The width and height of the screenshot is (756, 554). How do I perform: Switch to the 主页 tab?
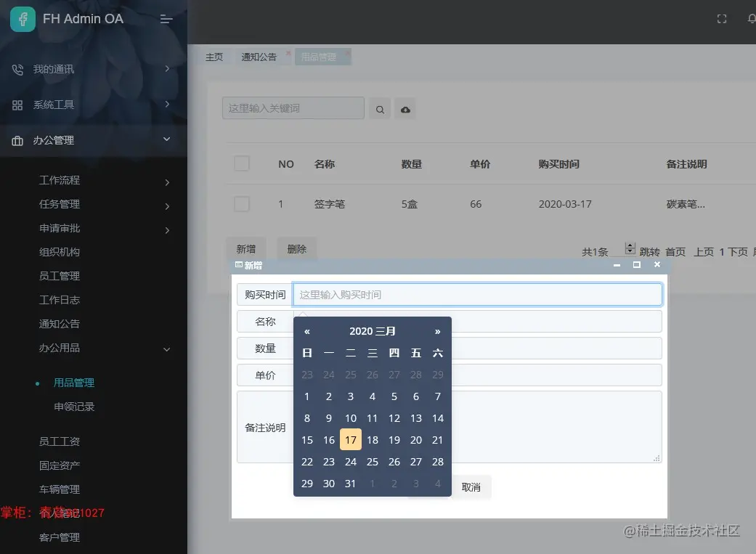[x=214, y=57]
